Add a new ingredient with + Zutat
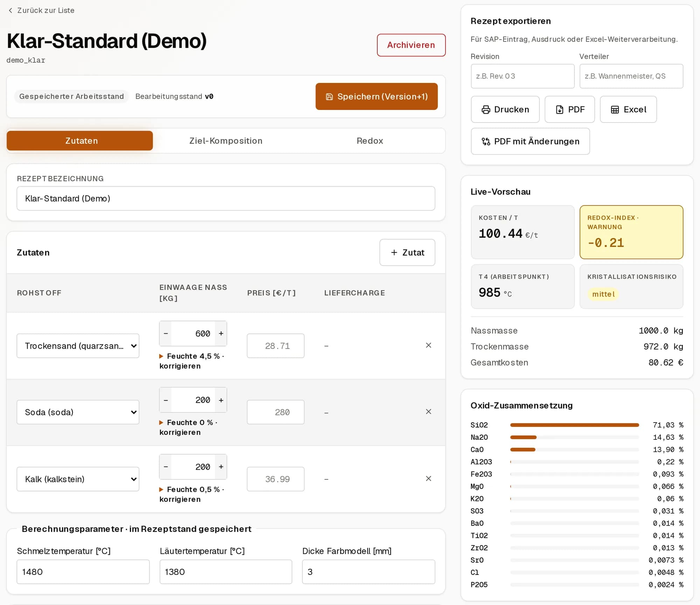 pos(407,252)
